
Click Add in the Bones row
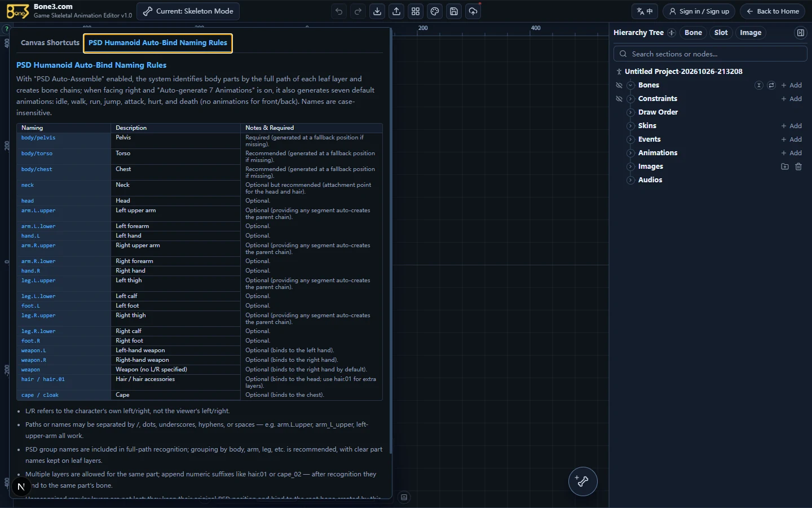(792, 85)
